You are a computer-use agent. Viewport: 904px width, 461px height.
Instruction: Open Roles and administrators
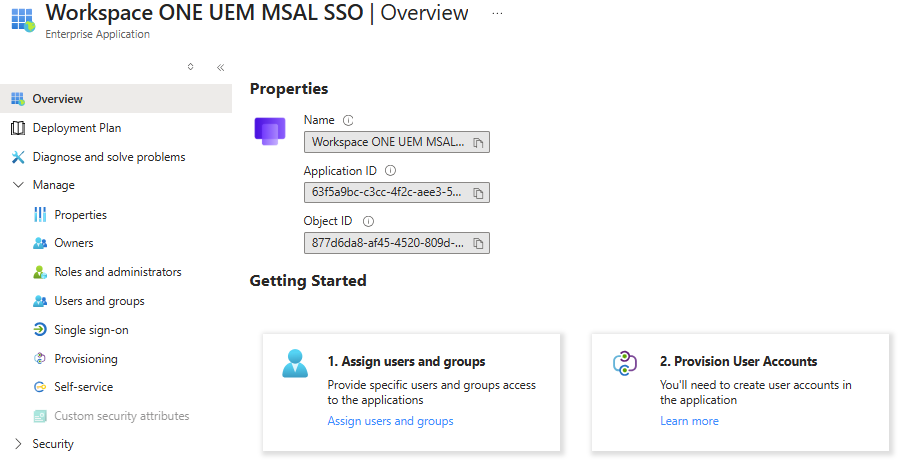pyautogui.click(x=116, y=272)
